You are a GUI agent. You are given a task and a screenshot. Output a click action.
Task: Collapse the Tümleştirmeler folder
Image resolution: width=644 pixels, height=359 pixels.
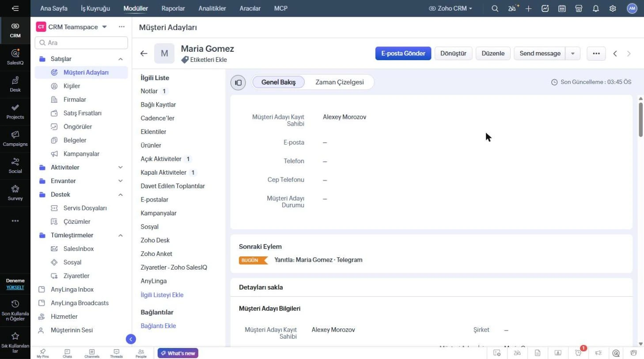click(x=121, y=235)
